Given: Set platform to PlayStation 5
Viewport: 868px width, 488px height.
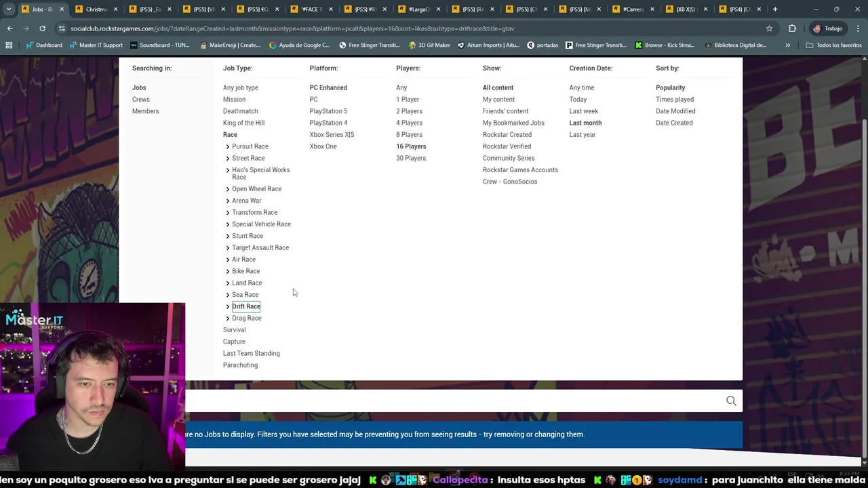Looking at the screenshot, I should [x=328, y=111].
